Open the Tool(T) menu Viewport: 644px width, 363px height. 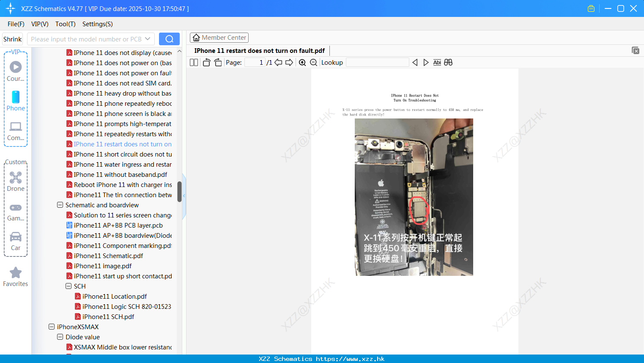66,24
